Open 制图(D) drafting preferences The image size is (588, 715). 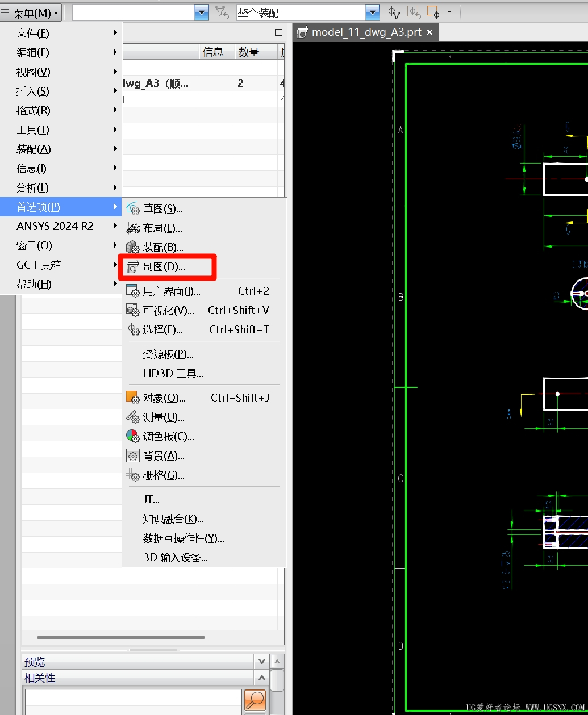(x=164, y=267)
